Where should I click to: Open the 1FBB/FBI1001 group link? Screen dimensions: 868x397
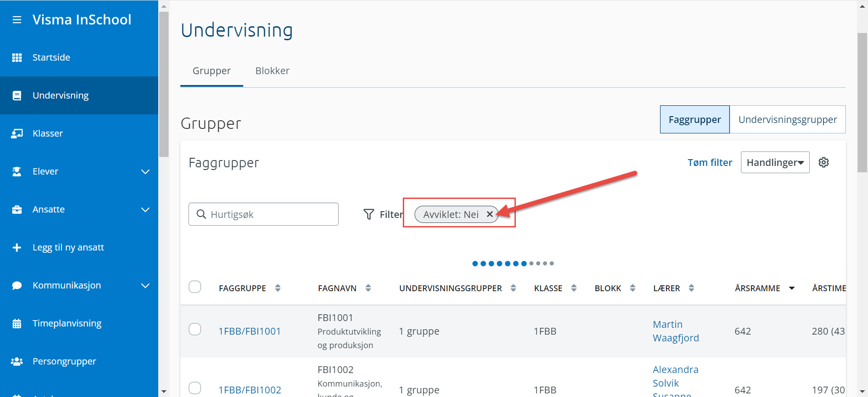pos(250,331)
